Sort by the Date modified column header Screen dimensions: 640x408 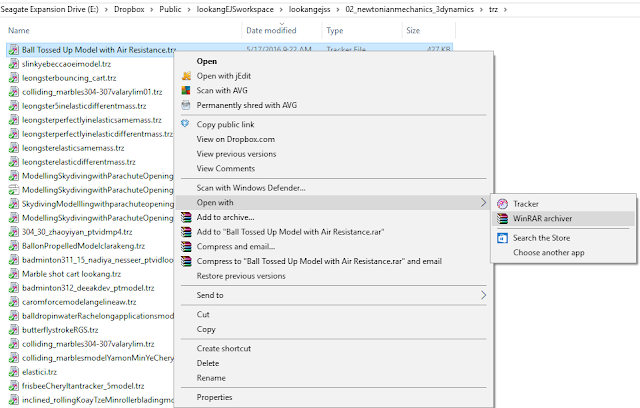click(271, 30)
